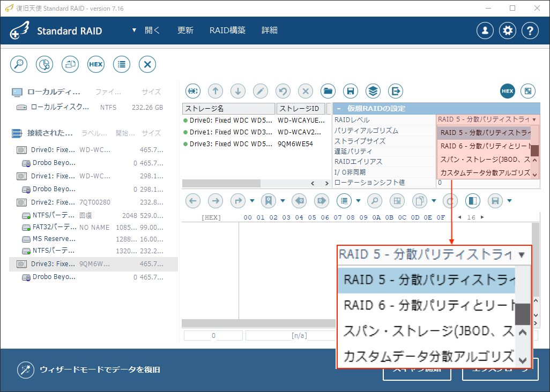This screenshot has height=392, width=550.
Task: Open the 開く menu
Action: (x=152, y=31)
